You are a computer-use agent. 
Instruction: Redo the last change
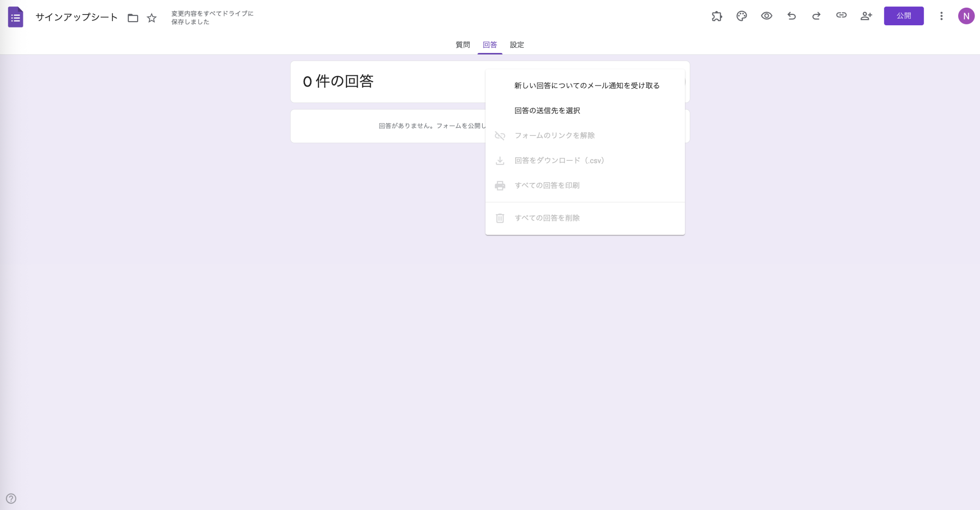click(817, 16)
